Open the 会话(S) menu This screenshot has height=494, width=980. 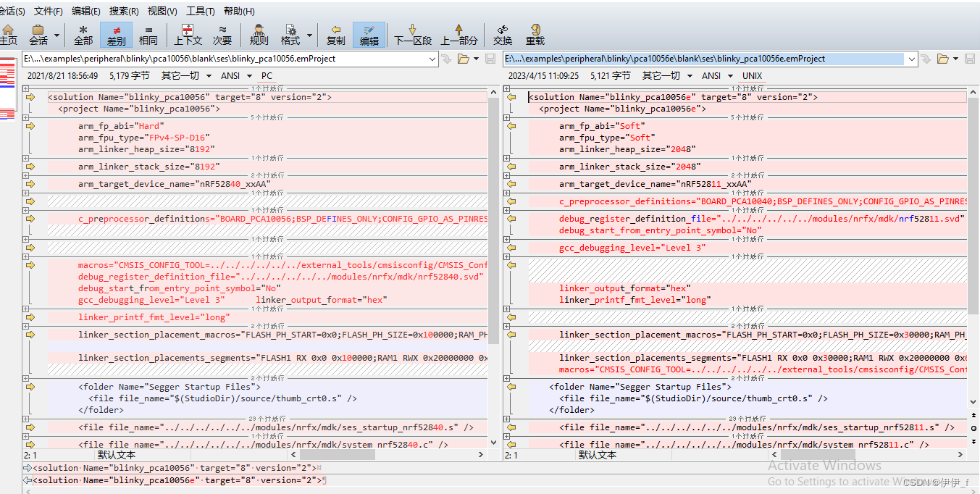coord(12,11)
